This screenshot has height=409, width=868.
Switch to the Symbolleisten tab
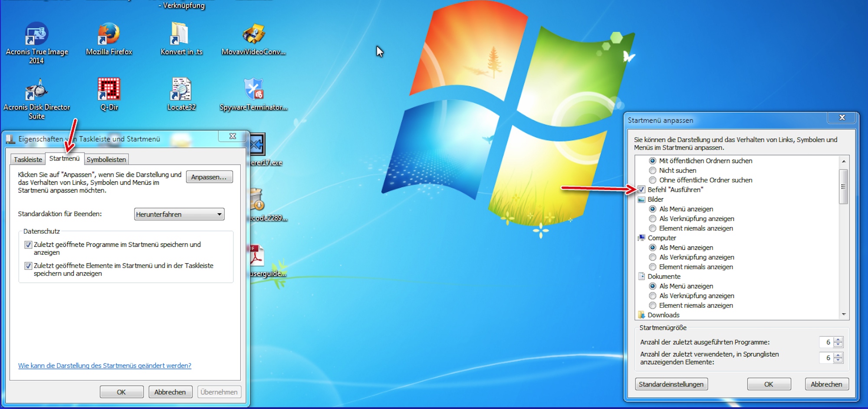tap(106, 160)
